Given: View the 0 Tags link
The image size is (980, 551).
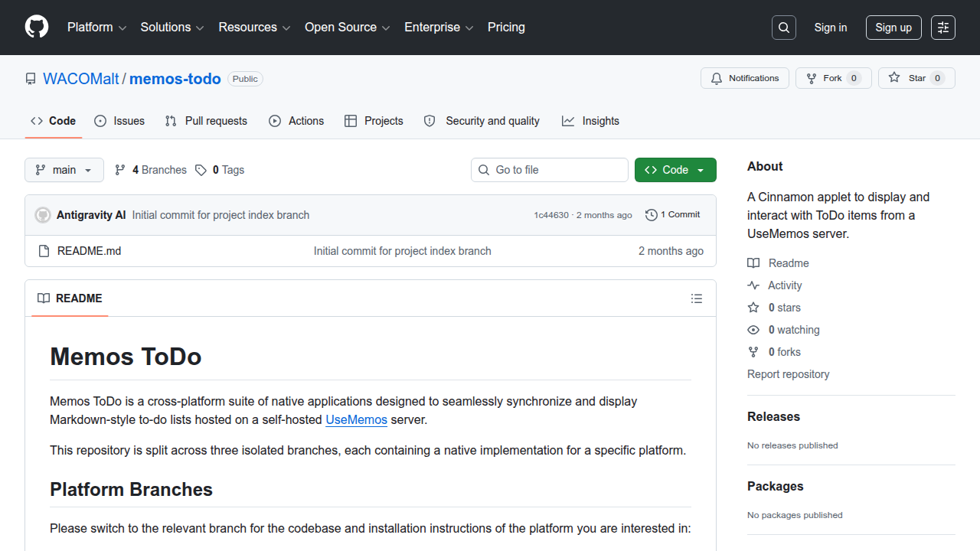Looking at the screenshot, I should coord(220,170).
